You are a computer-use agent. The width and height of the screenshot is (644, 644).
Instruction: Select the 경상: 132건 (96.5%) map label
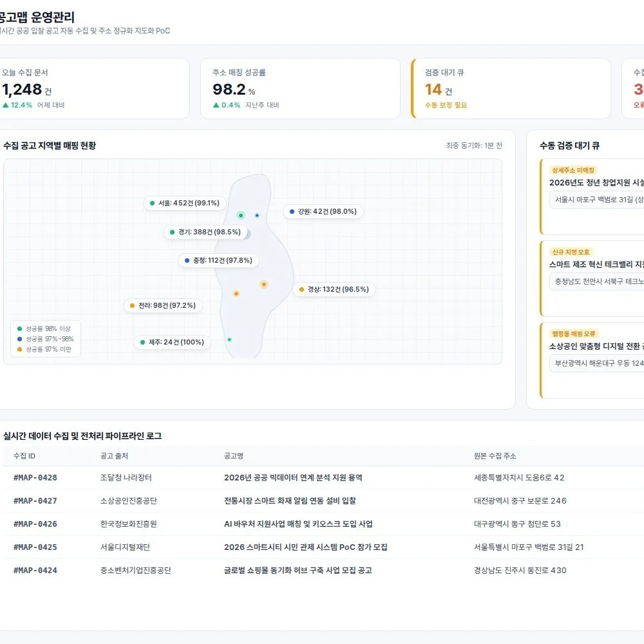(334, 289)
